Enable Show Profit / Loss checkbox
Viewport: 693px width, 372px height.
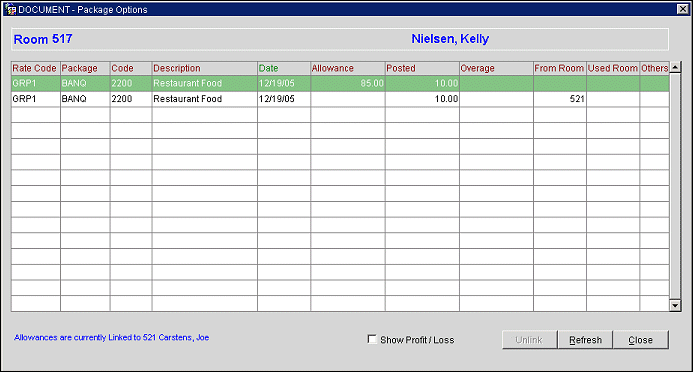(x=372, y=339)
